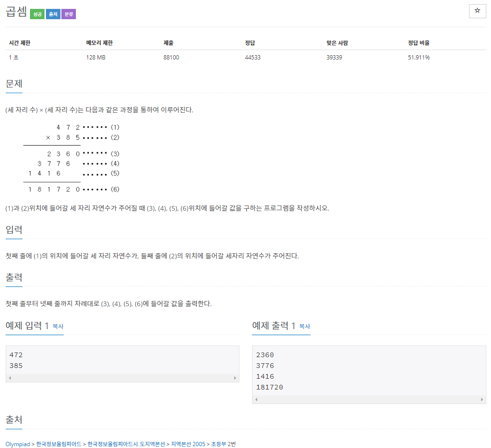Click the 문제 section heading

pos(14,84)
